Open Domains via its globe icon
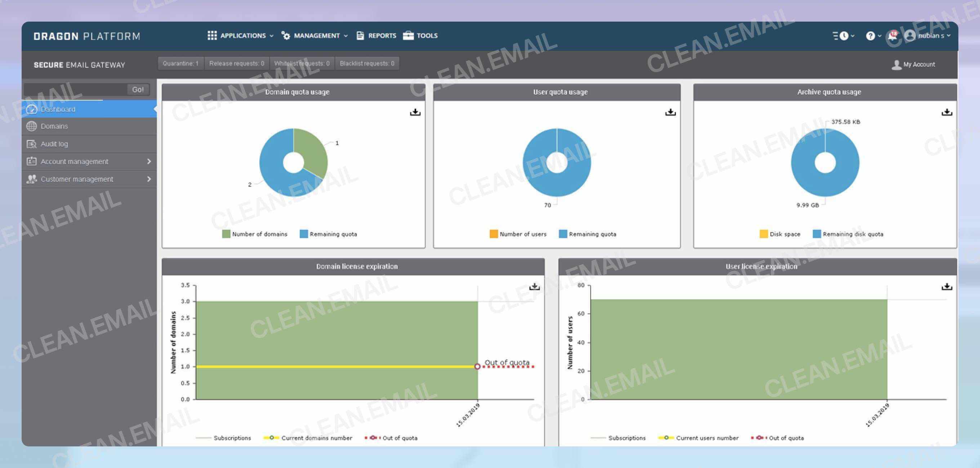980x468 pixels. (32, 126)
